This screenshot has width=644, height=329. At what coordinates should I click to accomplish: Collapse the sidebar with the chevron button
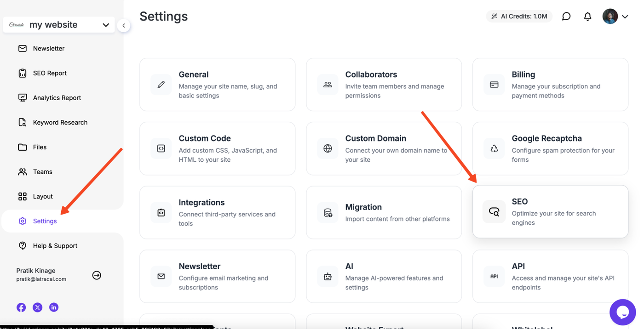[x=124, y=26]
